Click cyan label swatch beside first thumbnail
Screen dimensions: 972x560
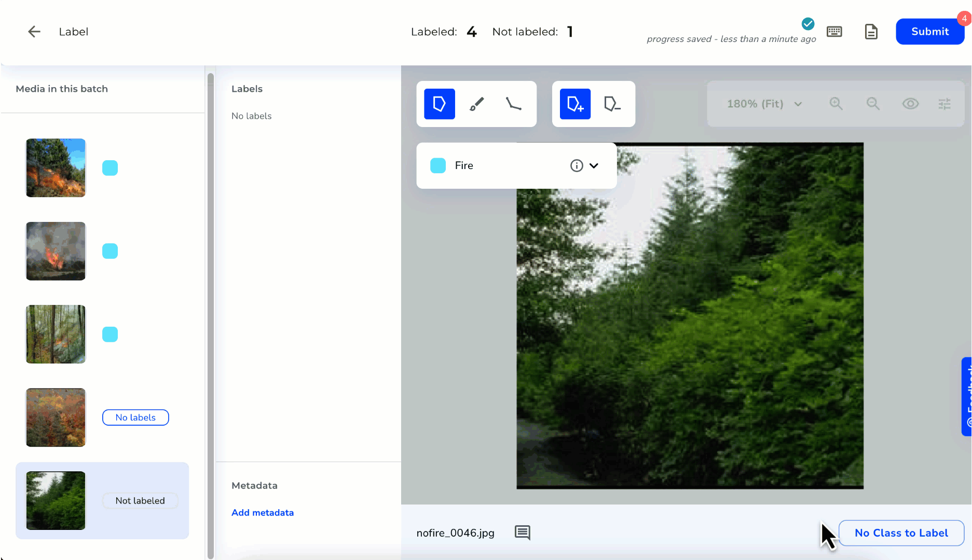click(x=110, y=168)
